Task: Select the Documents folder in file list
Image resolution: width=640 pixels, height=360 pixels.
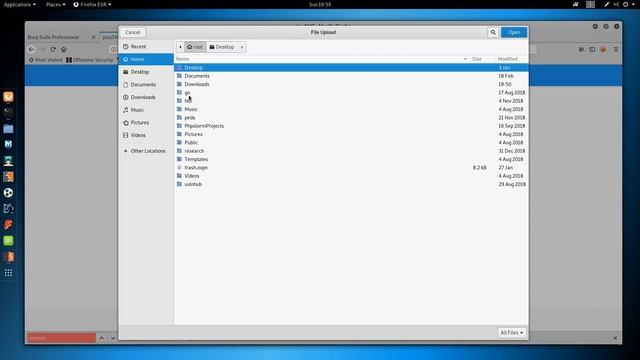Action: click(351, 76)
